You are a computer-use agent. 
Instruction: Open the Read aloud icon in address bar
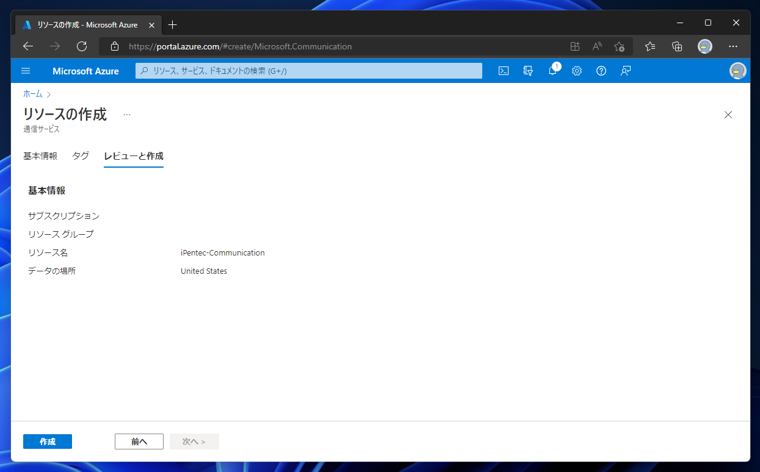click(597, 47)
